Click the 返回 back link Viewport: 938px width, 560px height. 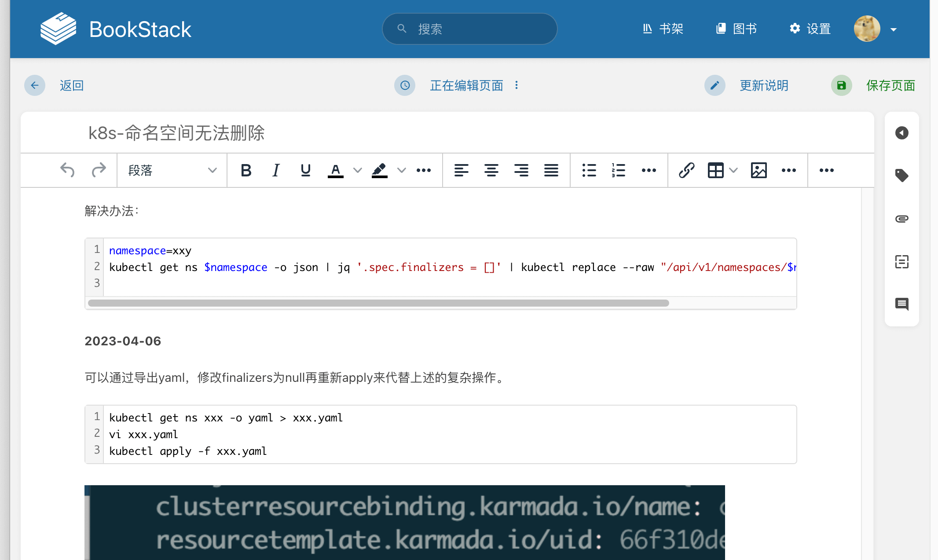pyautogui.click(x=71, y=85)
